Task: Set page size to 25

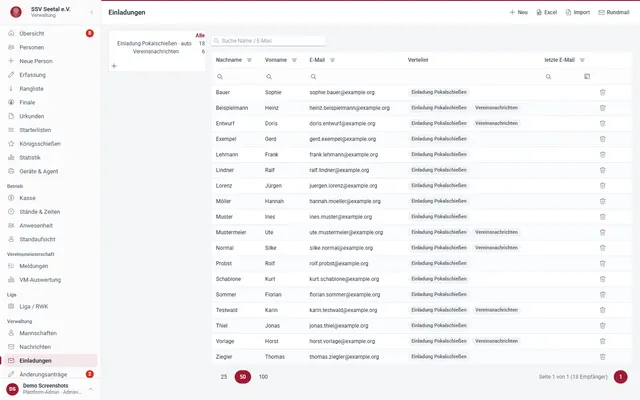Action: (224, 377)
